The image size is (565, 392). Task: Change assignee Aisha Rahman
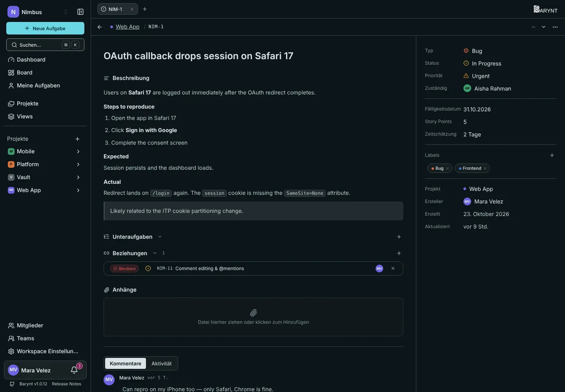pyautogui.click(x=487, y=89)
